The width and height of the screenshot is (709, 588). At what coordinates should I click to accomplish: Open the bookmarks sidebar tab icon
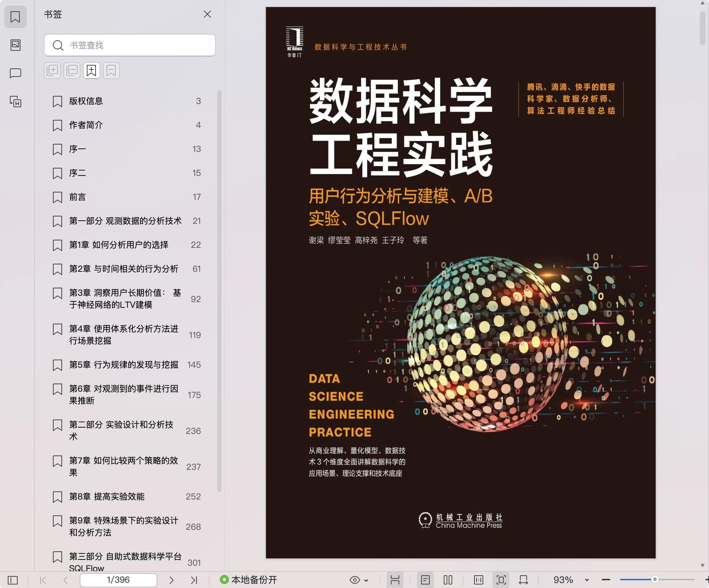pos(15,17)
